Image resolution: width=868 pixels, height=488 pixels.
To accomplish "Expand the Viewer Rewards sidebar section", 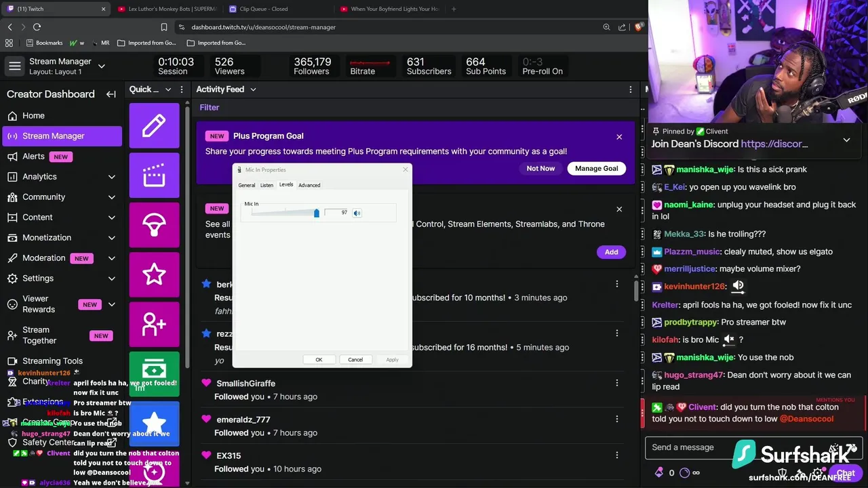I will [111, 304].
